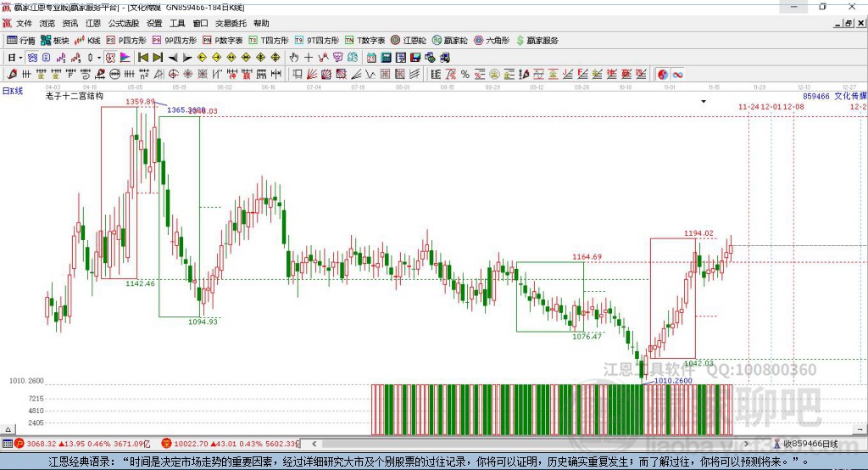Select the crosshair cursor tool

click(309, 58)
